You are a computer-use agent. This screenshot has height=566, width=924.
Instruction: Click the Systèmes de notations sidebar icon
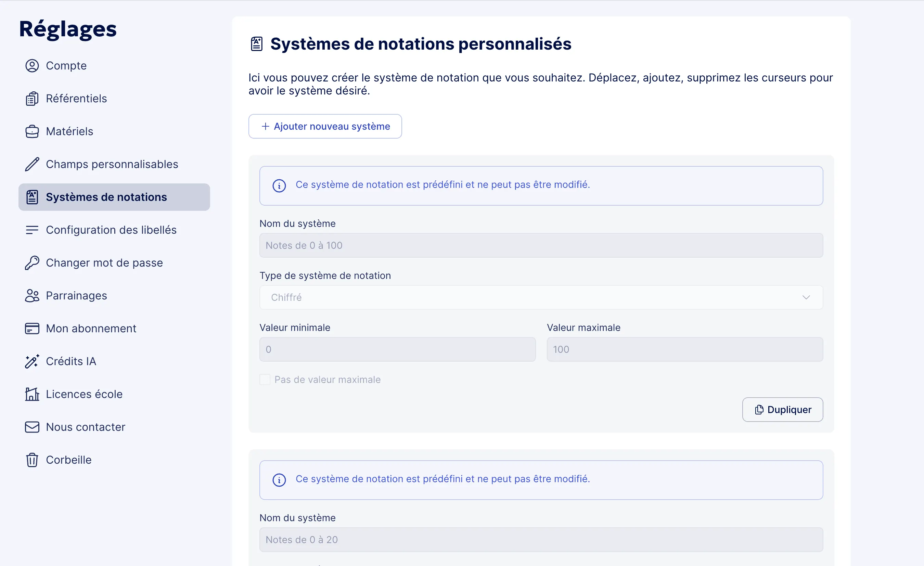[x=32, y=197]
